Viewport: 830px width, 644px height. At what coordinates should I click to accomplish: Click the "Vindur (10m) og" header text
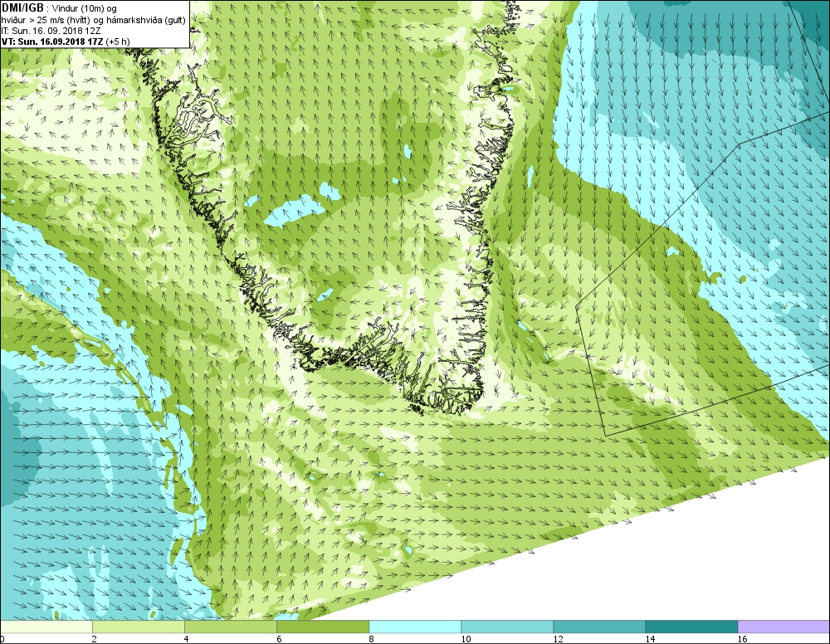tap(85, 8)
